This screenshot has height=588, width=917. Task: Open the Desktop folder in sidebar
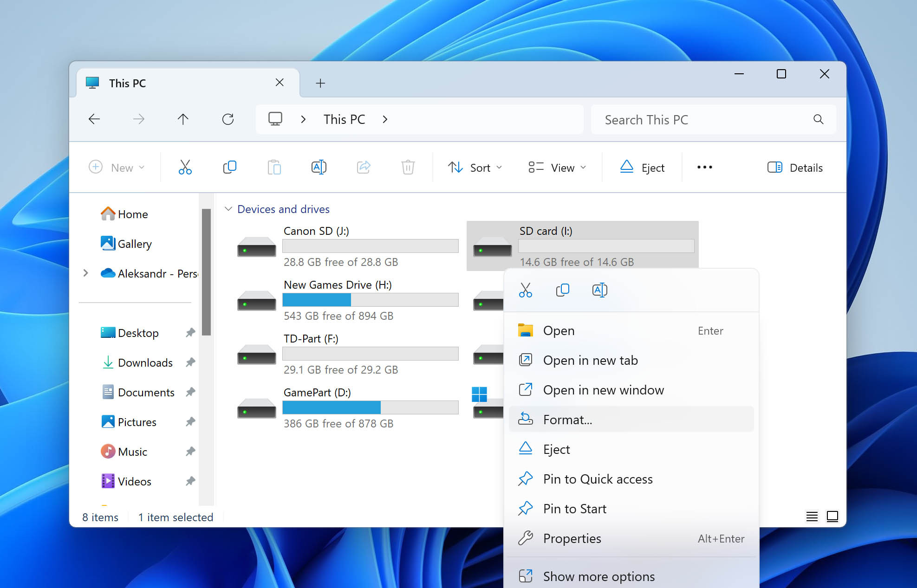click(130, 333)
